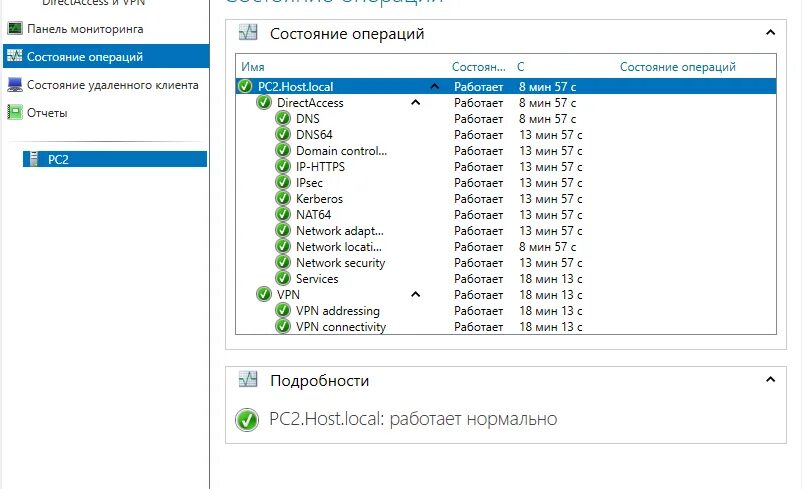The height and width of the screenshot is (489, 802).
Task: Click green status icon beside DNS64
Action: click(x=283, y=134)
